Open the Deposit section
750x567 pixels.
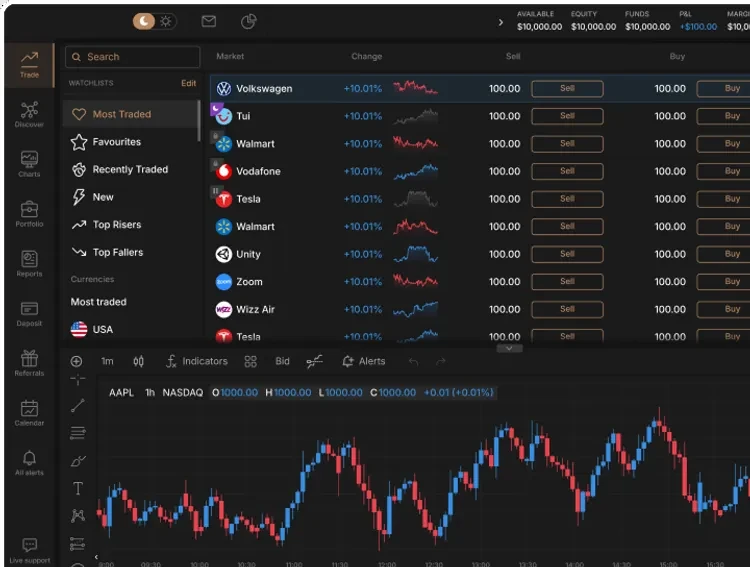(29, 313)
